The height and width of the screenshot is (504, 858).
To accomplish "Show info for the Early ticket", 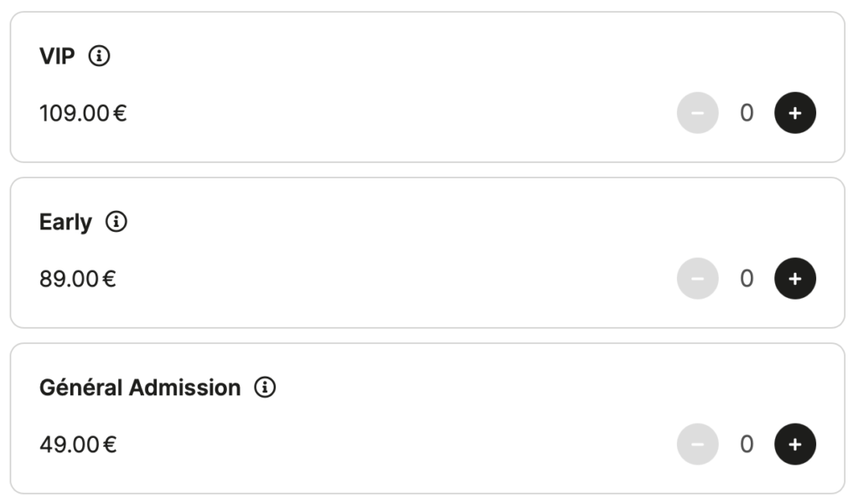I will tap(116, 222).
